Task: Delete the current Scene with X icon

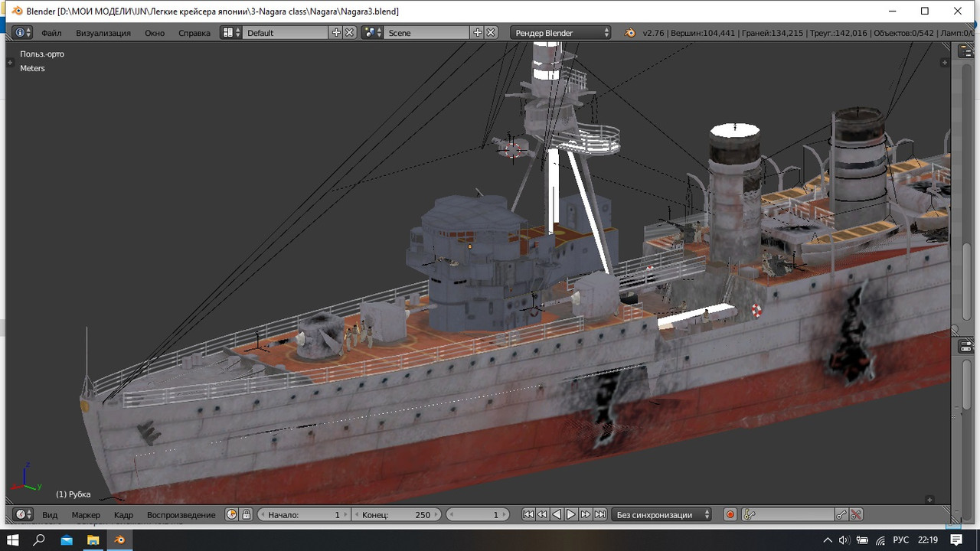Action: coord(491,33)
